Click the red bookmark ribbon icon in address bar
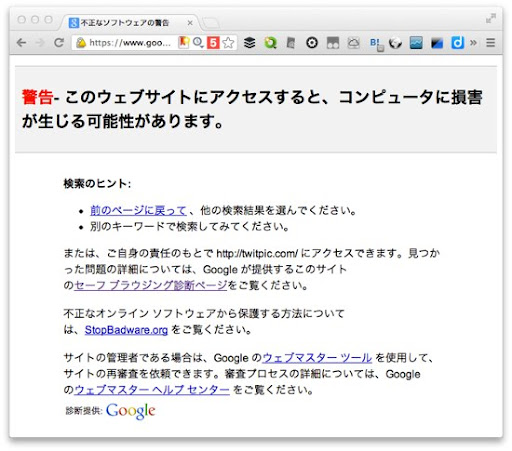Viewport: 512px width, 451px height. 184,42
